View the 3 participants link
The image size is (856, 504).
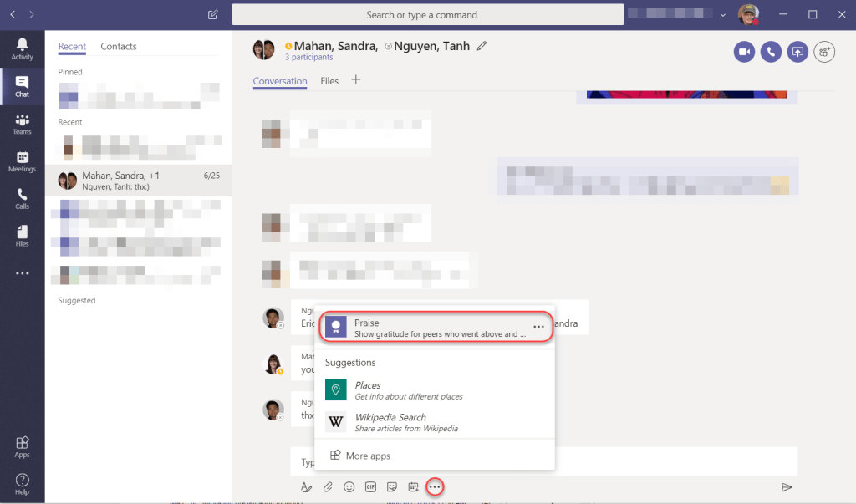tap(309, 57)
